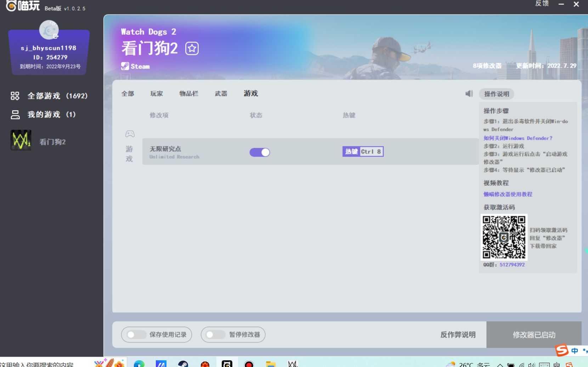Image resolution: width=588 pixels, height=367 pixels.
Task: Click the user avatar
Action: [49, 30]
